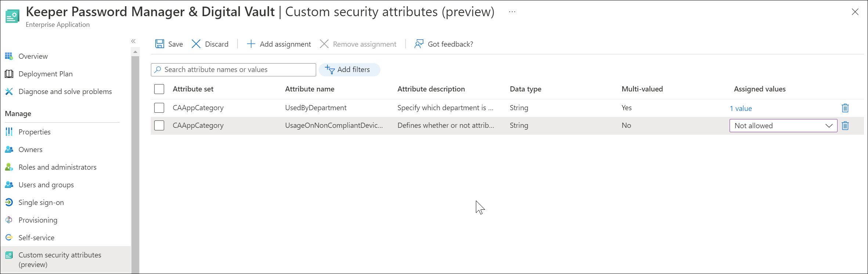868x274 pixels.
Task: Navigate to Owners
Action: (30, 149)
